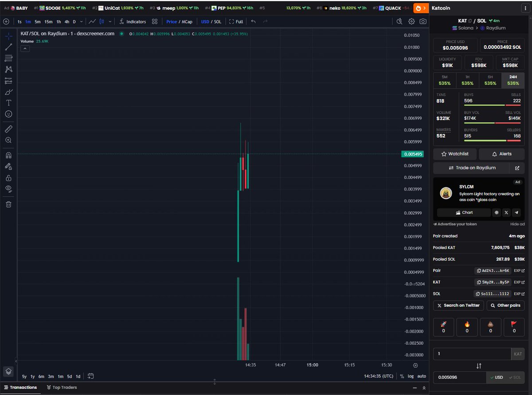Vote with the rocket reaction
Screen dimensions: 532x395
click(444, 327)
